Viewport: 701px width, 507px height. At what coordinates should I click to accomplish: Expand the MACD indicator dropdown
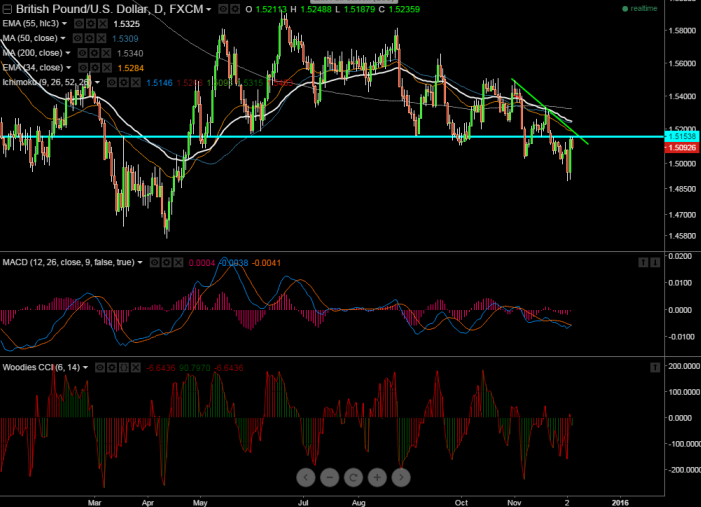tap(140, 262)
